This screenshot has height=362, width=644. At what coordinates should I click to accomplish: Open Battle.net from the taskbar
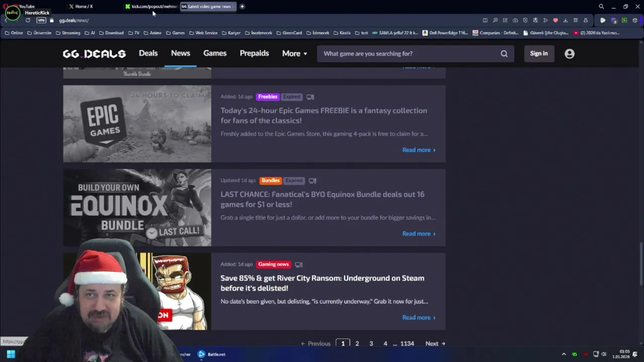pos(212,354)
